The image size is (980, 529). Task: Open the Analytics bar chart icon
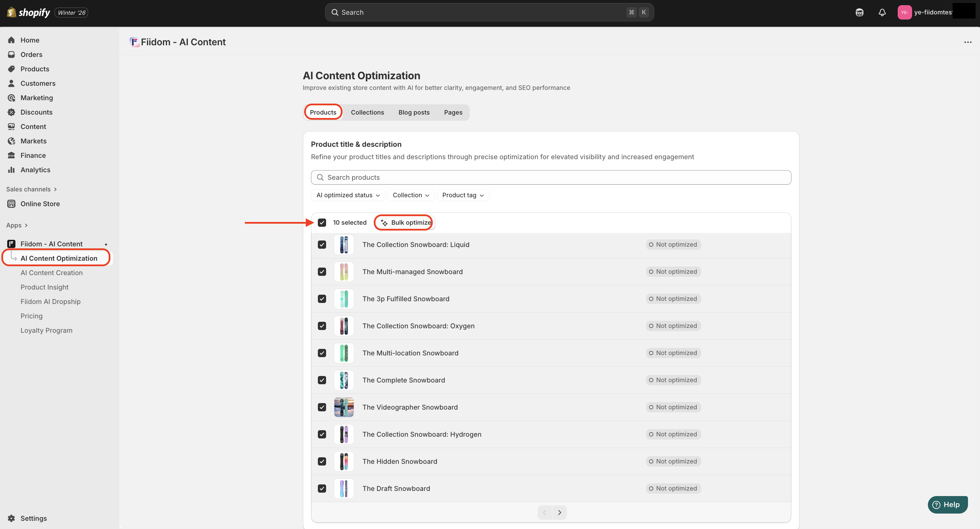[11, 170]
